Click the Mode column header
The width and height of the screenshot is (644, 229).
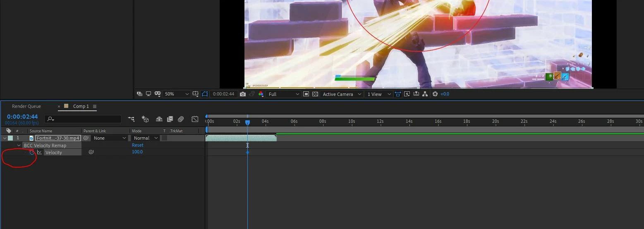pos(136,131)
